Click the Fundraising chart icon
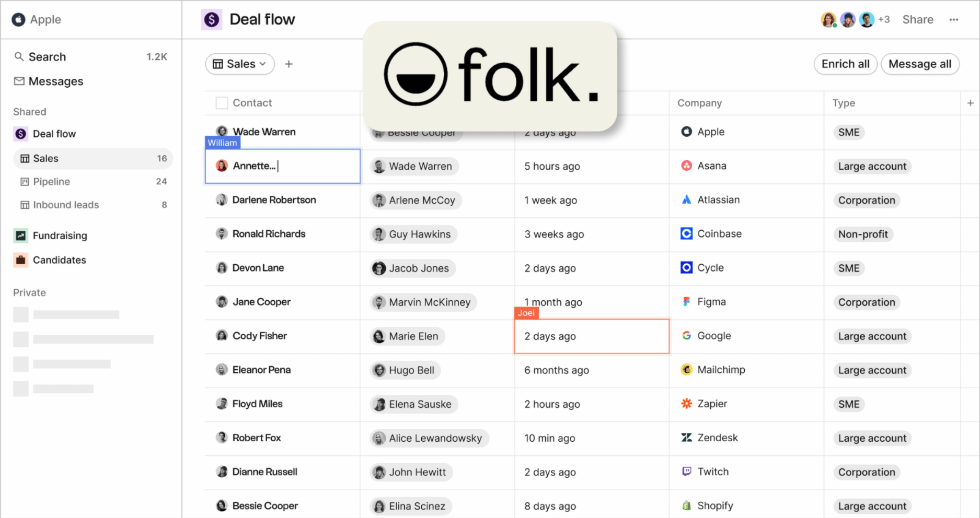This screenshot has width=980, height=518. [x=20, y=236]
